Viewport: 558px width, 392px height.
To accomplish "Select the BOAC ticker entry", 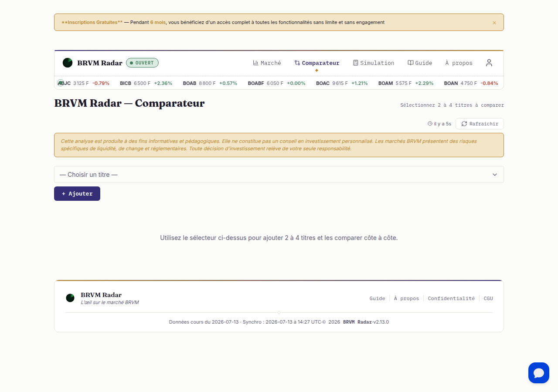I will pyautogui.click(x=342, y=83).
